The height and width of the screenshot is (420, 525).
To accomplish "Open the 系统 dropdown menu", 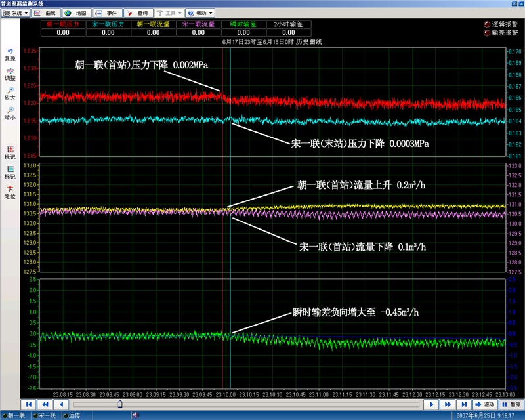I will coord(16,13).
